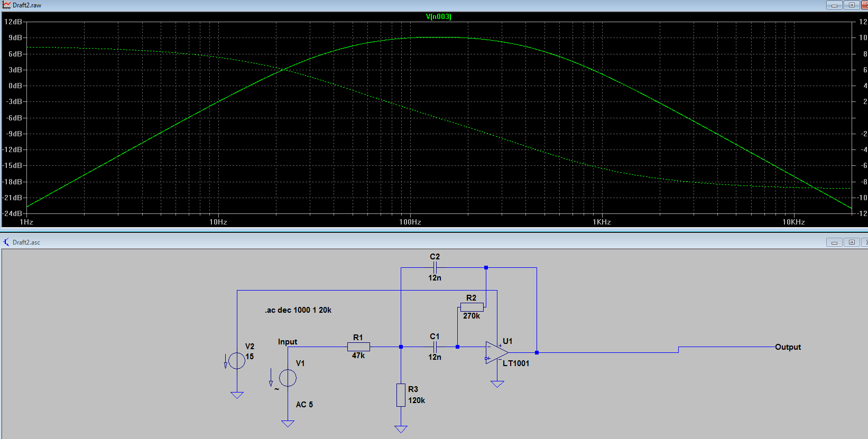Image resolution: width=868 pixels, height=439 pixels.
Task: Click the V1 reference designator
Action: pos(300,363)
